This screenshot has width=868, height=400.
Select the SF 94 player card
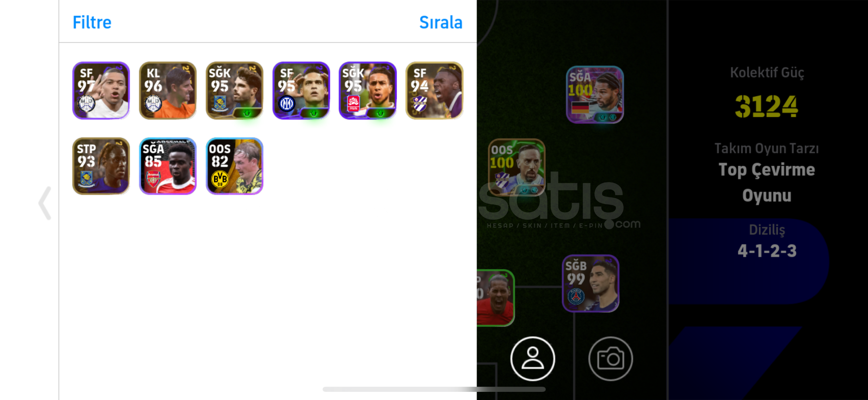pos(434,90)
